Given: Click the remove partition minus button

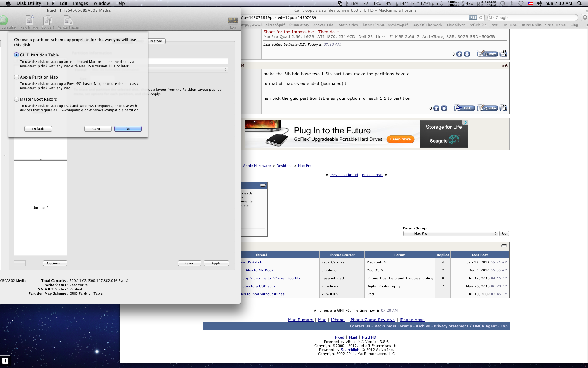Looking at the screenshot, I should [23, 263].
